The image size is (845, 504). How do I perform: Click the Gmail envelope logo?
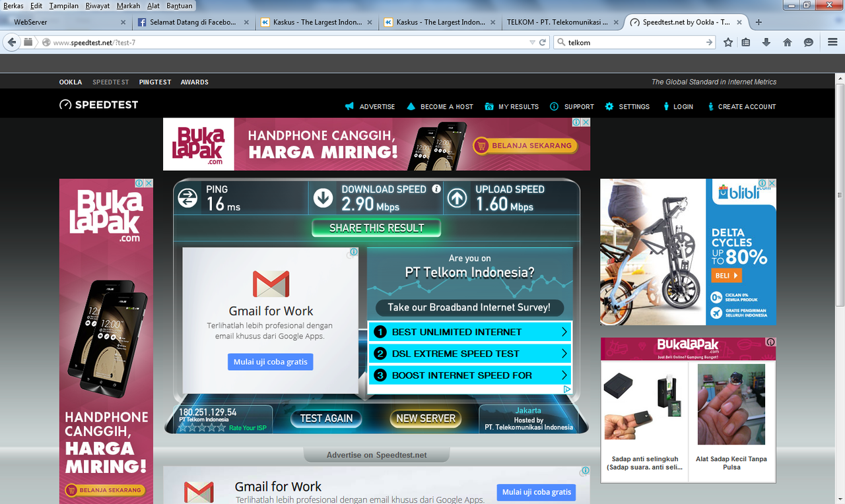271,284
